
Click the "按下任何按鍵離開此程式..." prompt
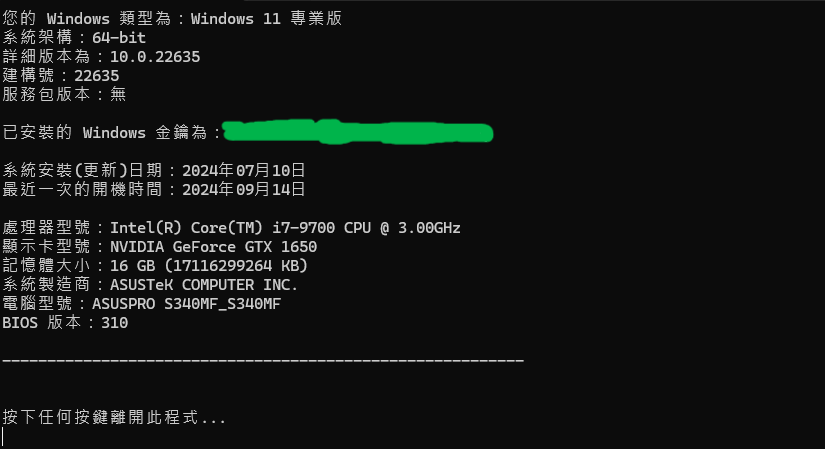point(114,417)
